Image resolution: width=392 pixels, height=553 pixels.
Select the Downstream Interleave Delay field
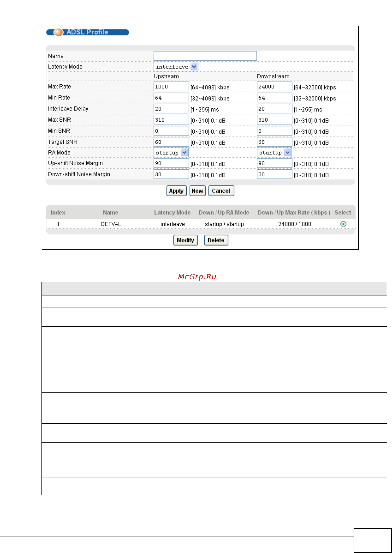[x=274, y=109]
